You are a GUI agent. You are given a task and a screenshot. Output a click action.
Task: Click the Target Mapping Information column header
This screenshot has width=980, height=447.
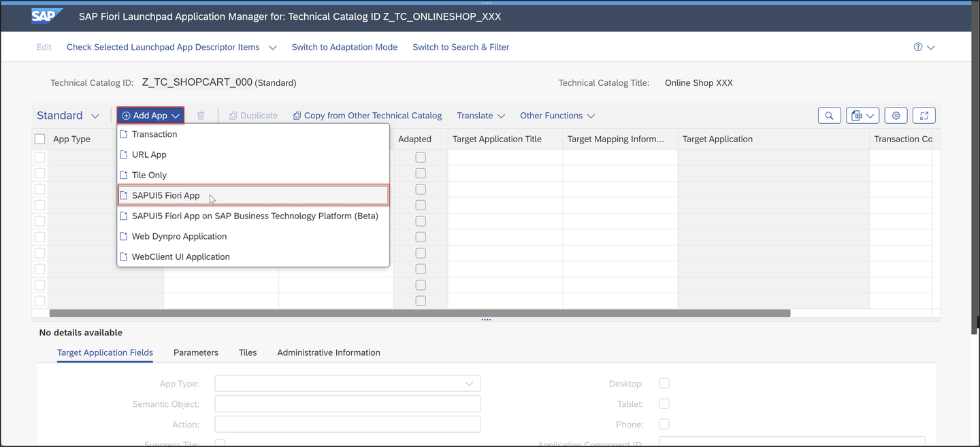tap(620, 139)
